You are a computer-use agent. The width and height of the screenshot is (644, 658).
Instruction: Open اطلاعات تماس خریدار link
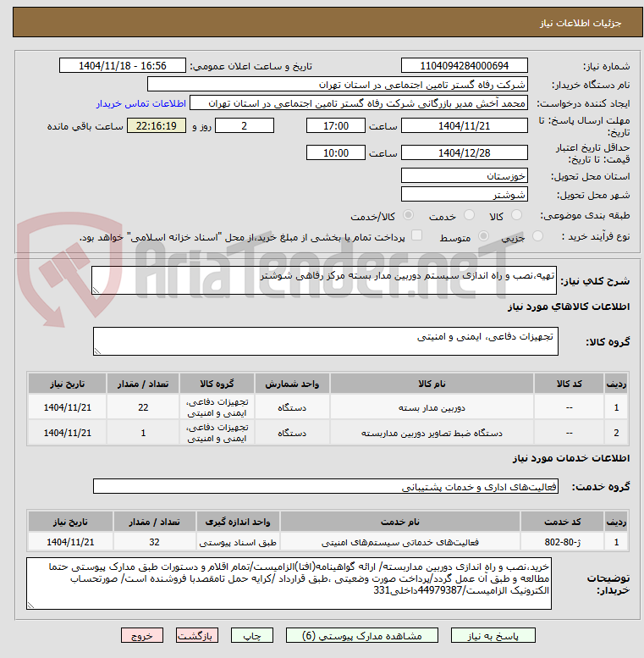(141, 103)
